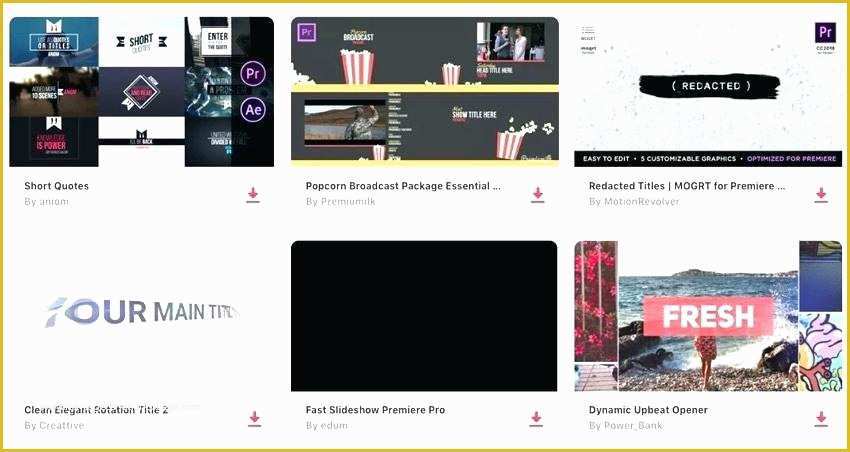Viewport: 850px width, 452px height.
Task: Open the Short Quotes preview thumbnail
Action: (141, 92)
